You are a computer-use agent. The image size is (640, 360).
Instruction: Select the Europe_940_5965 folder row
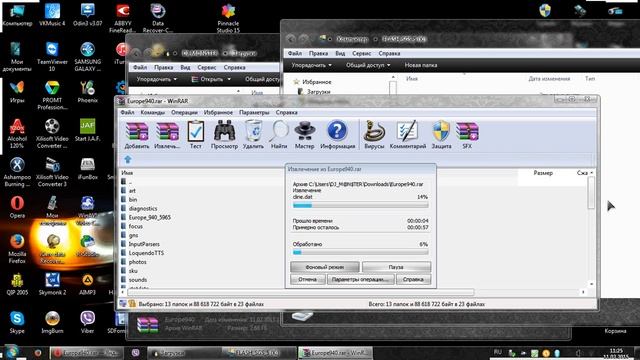pyautogui.click(x=149, y=218)
